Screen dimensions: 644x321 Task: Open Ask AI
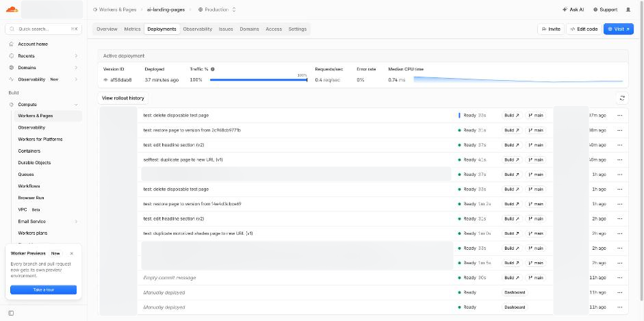pyautogui.click(x=574, y=10)
